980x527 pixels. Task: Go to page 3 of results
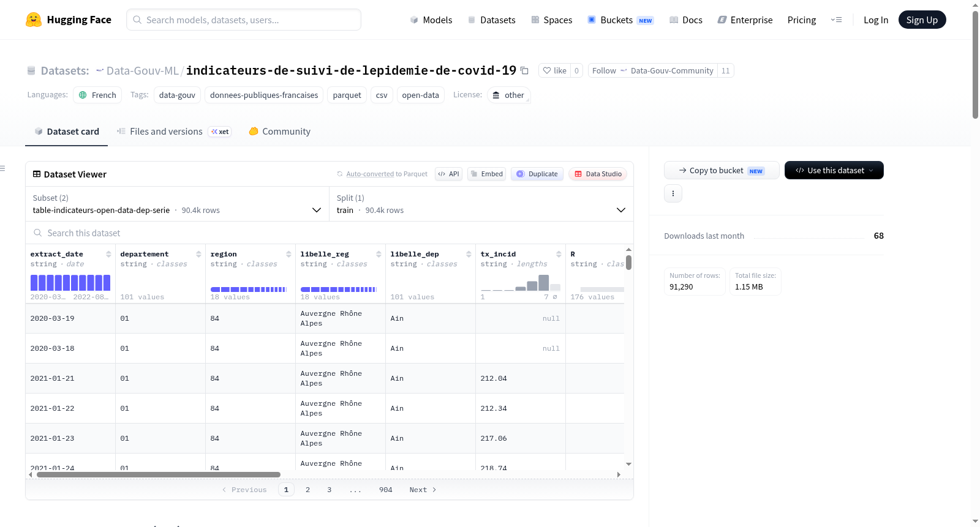click(329, 490)
